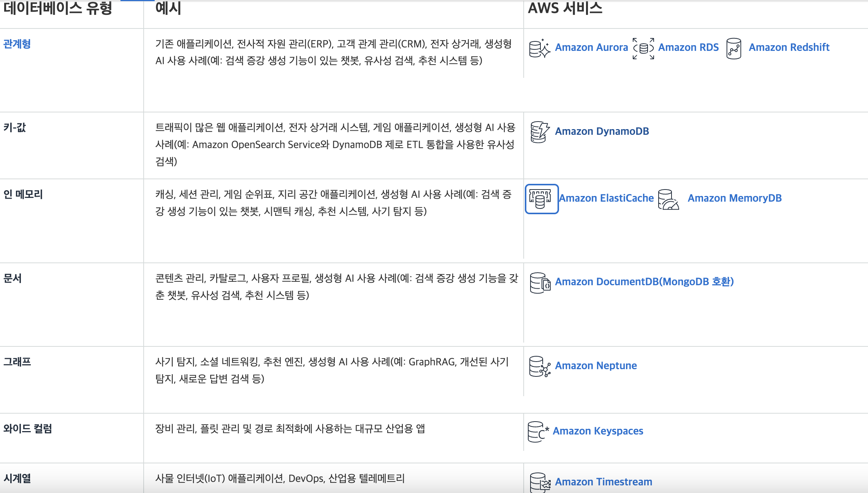Viewport: 868px width, 493px height.
Task: Click the Amazon DynamoDB icon
Action: [x=540, y=132]
